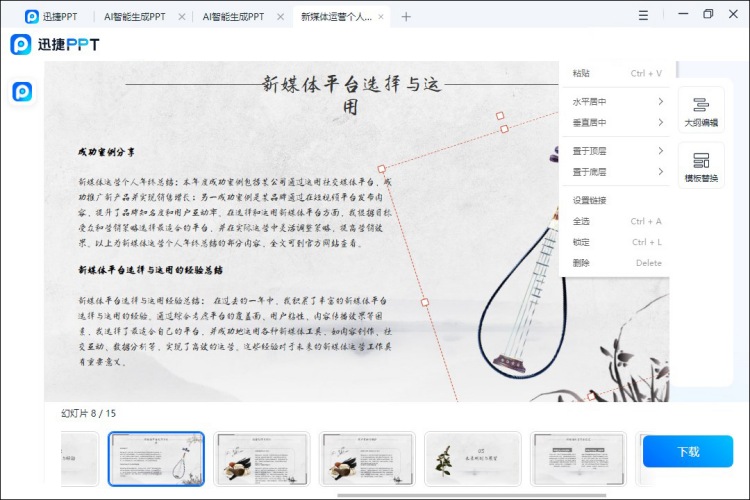This screenshot has height=500, width=750.
Task: Expand the 置于顶层 submenu
Action: 615,151
